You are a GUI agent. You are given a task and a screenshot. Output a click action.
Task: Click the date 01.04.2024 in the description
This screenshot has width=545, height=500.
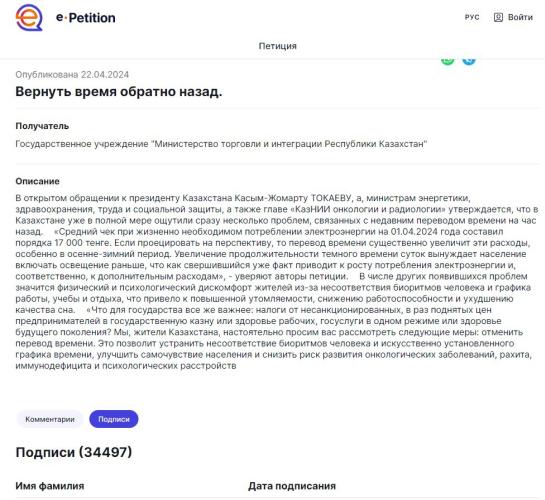click(415, 231)
